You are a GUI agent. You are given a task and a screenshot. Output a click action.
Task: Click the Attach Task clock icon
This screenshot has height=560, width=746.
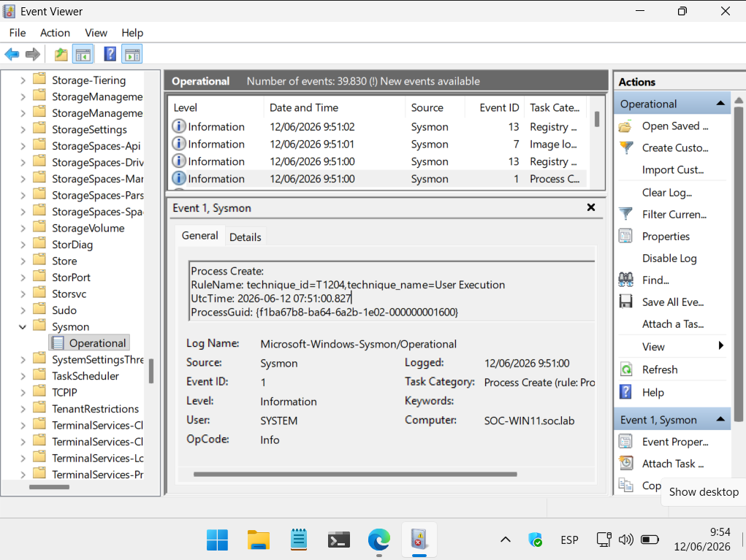[626, 463]
